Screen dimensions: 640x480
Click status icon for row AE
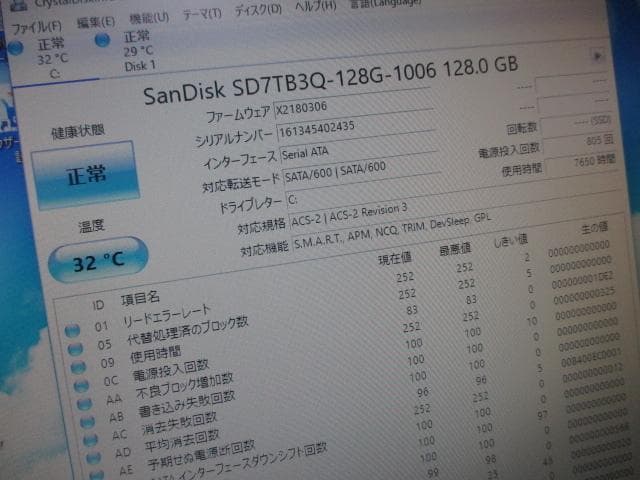[x=96, y=475]
